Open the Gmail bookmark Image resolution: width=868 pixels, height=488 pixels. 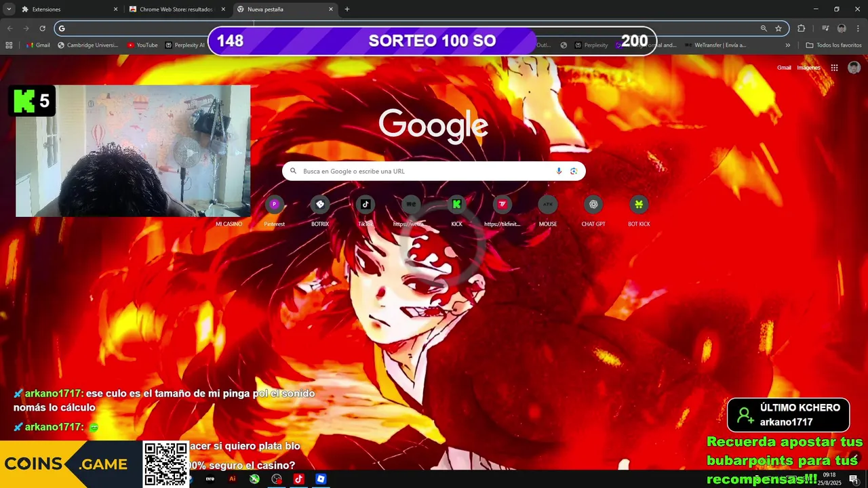pos(38,45)
